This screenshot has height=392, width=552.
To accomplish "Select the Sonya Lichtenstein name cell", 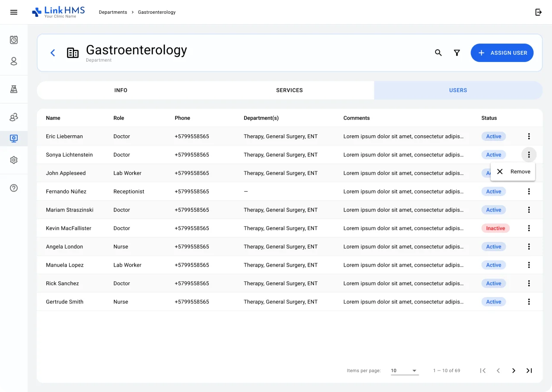I will click(x=69, y=155).
